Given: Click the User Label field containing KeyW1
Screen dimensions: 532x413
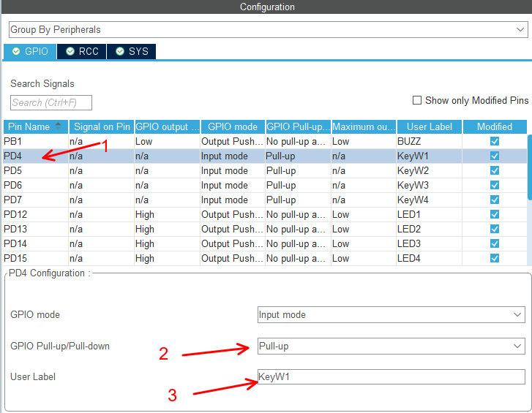Looking at the screenshot, I should coord(391,376).
